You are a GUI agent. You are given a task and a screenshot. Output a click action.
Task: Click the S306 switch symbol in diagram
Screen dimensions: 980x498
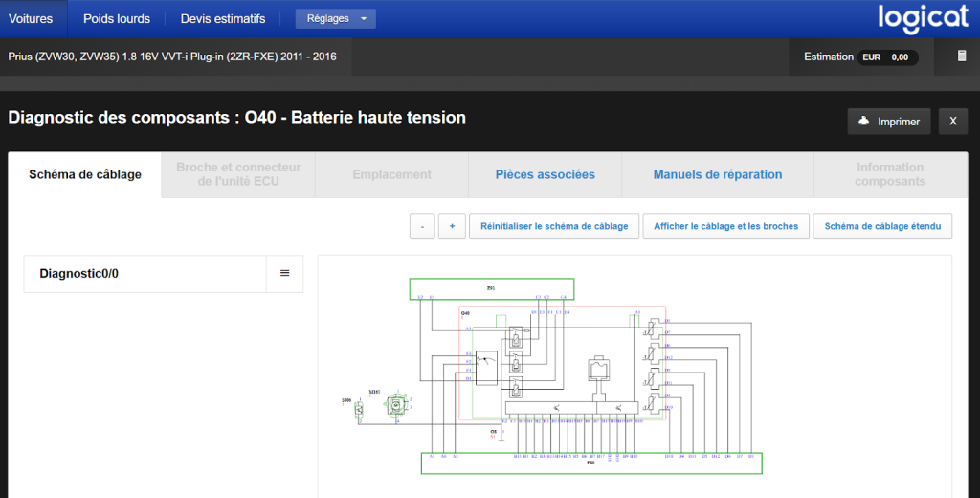click(360, 409)
